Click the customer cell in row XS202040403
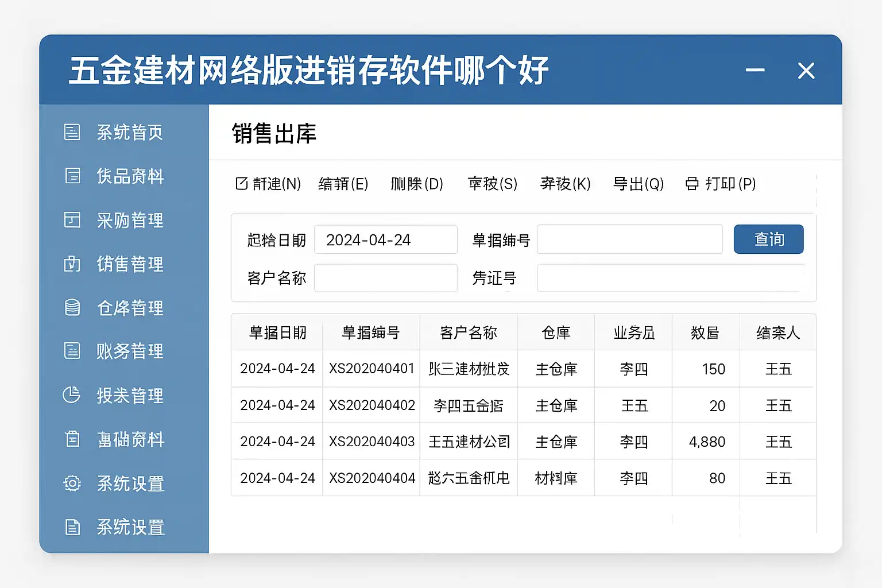Screen dimensions: 882x588 pyautogui.click(x=469, y=442)
